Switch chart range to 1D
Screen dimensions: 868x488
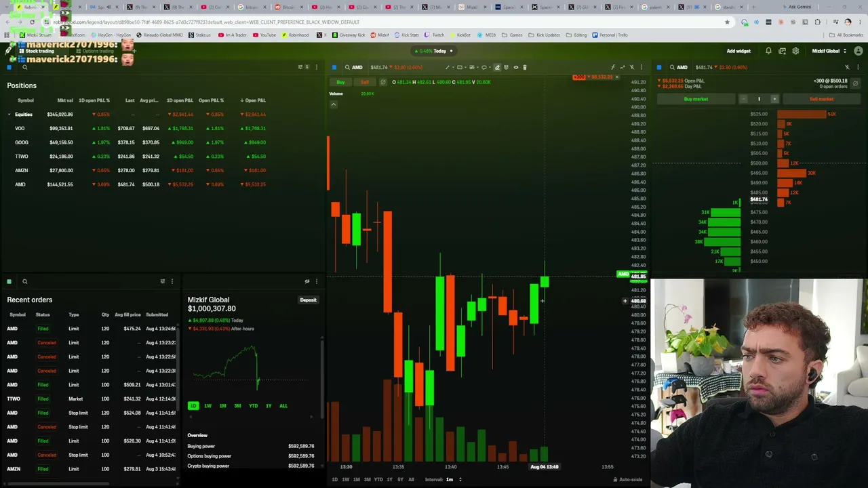pos(334,479)
